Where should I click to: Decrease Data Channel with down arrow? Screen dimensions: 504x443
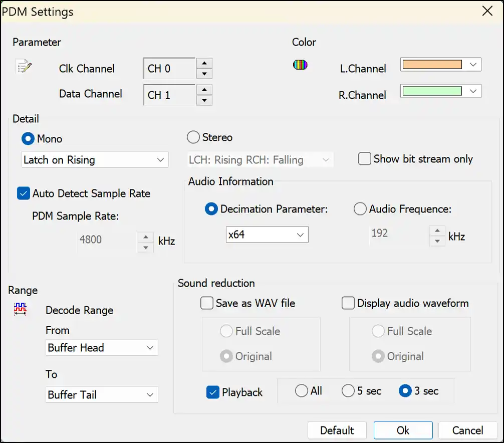(x=204, y=100)
